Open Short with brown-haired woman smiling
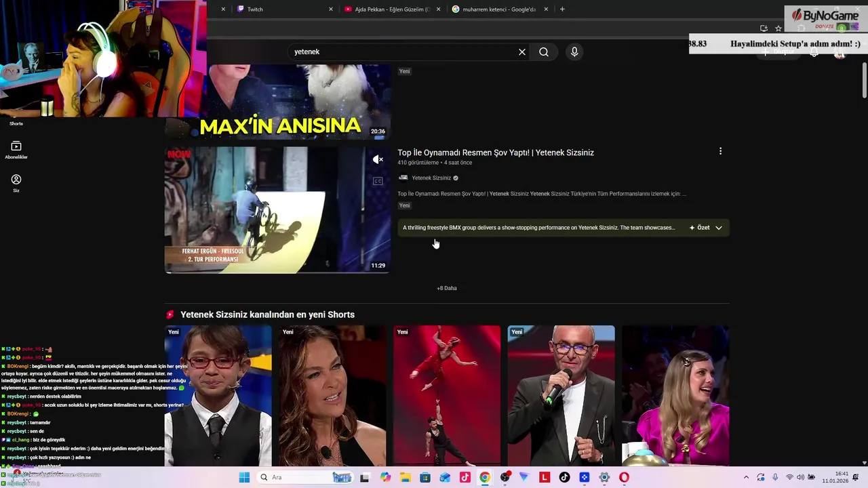Image resolution: width=868 pixels, height=488 pixels. tap(332, 396)
